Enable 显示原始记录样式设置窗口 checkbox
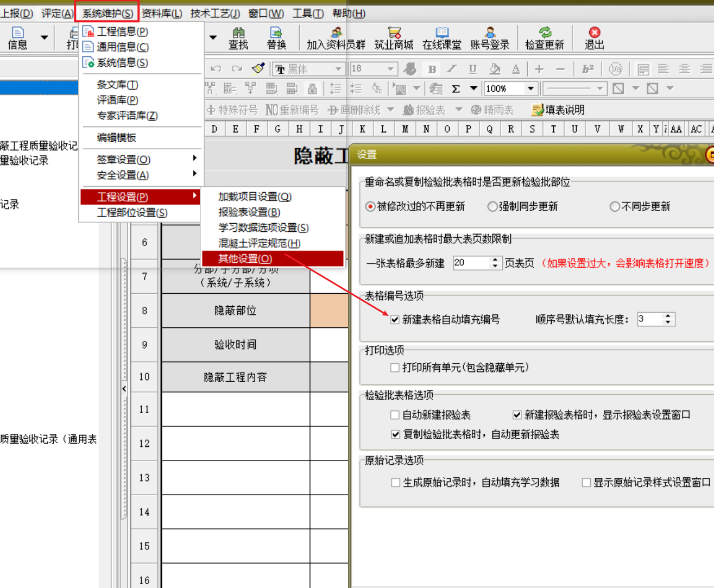Image resolution: width=714 pixels, height=588 pixels. click(586, 482)
